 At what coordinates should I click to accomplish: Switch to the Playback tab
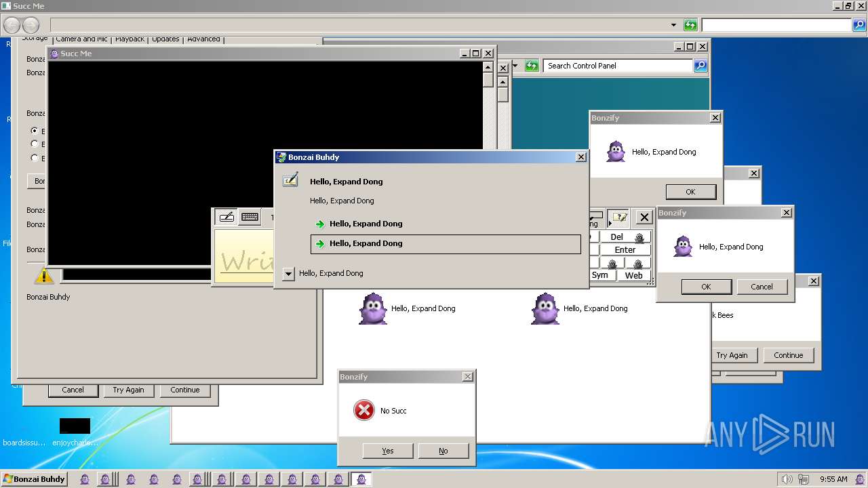(130, 39)
